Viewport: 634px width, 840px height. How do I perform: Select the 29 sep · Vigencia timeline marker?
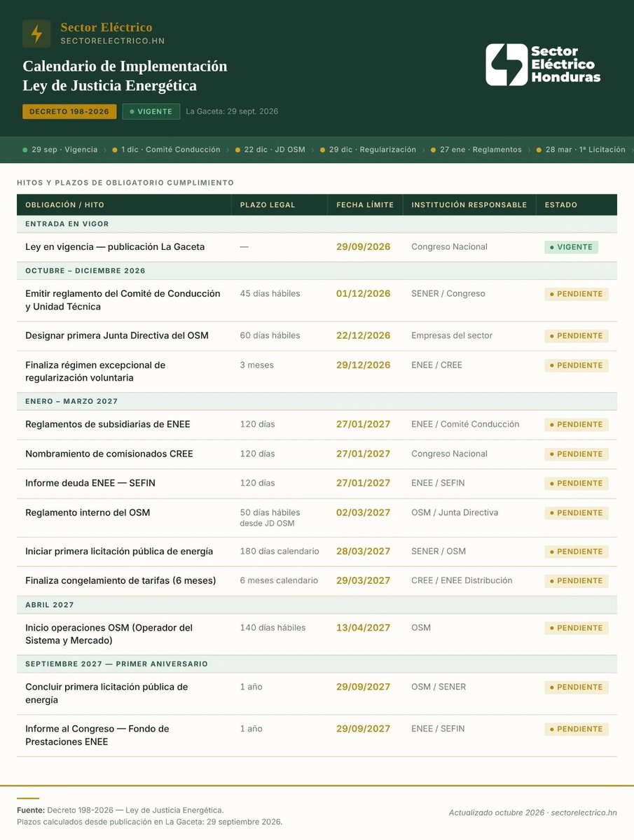point(60,150)
